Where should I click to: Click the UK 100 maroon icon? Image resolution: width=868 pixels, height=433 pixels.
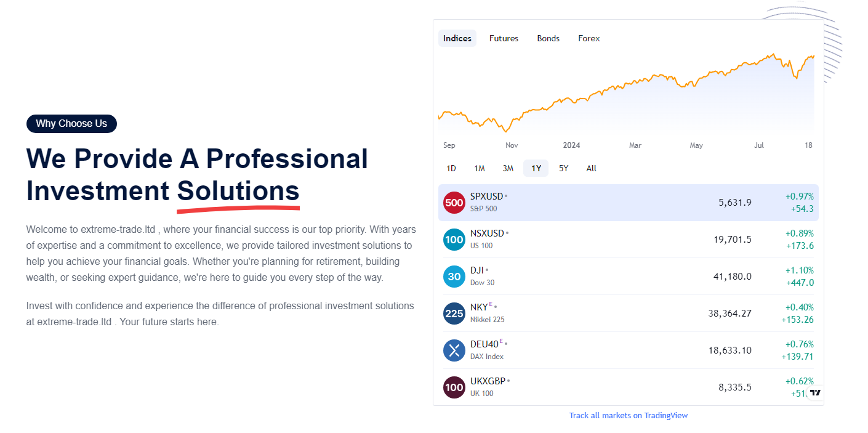tap(454, 387)
